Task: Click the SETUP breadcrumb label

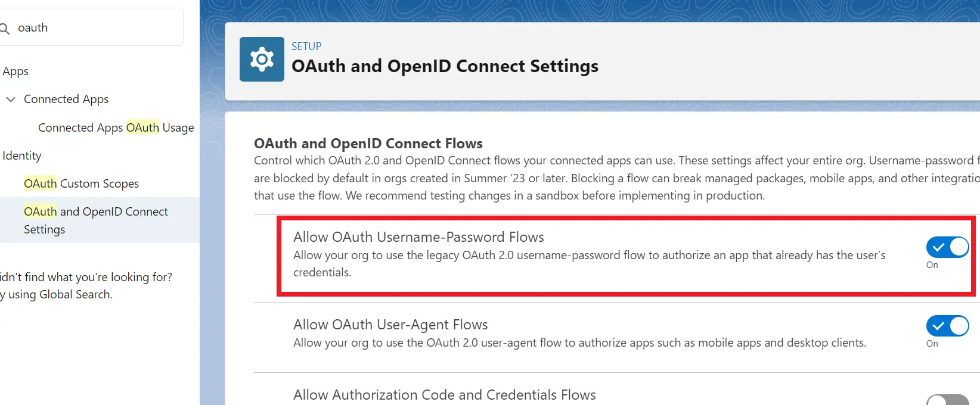Action: pyautogui.click(x=306, y=46)
